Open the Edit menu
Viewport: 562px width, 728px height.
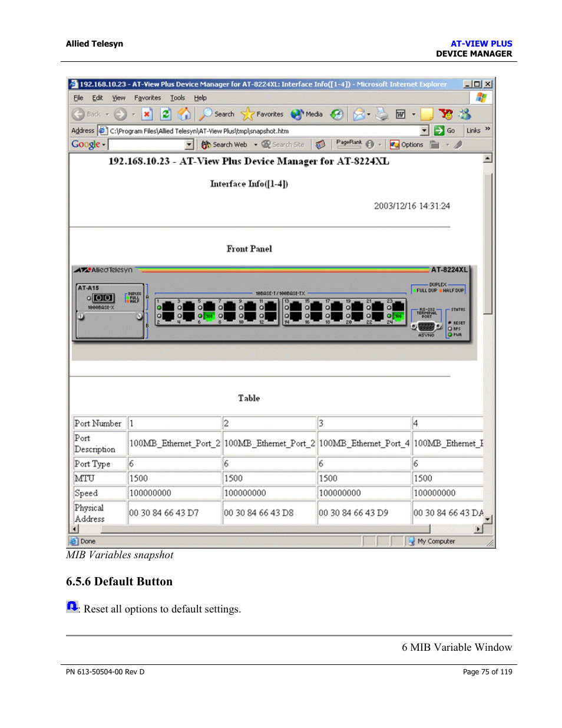(x=98, y=98)
